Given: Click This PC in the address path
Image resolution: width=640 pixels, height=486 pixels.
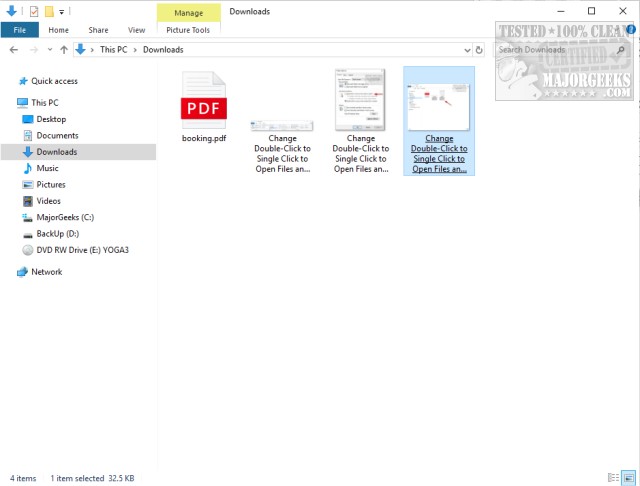Looking at the screenshot, I should (x=113, y=49).
